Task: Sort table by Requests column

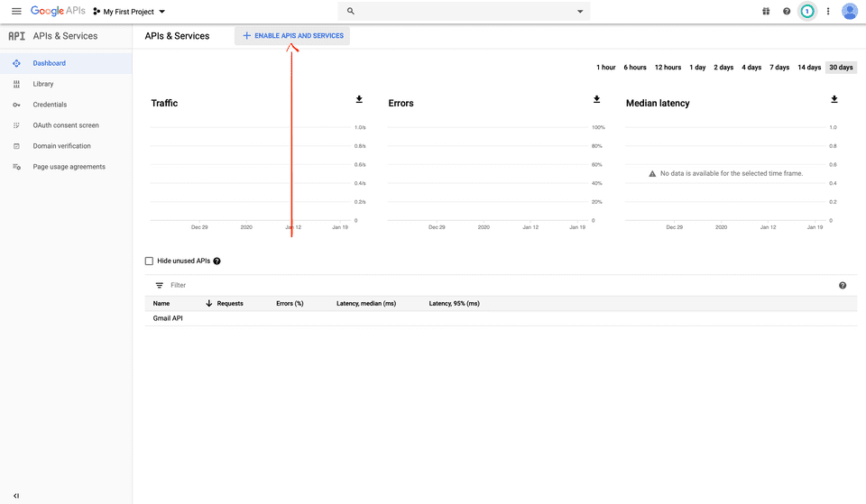Action: 230,304
